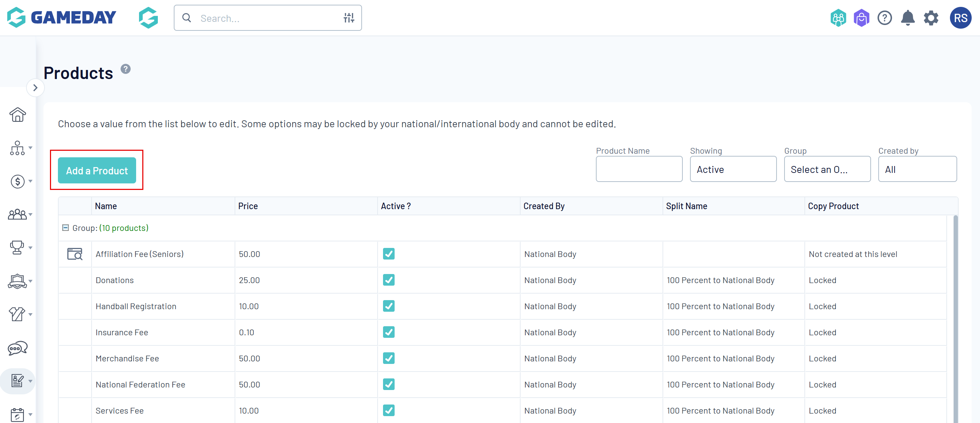Uncheck Active checkbox for Donations
This screenshot has height=423, width=980.
pos(388,280)
